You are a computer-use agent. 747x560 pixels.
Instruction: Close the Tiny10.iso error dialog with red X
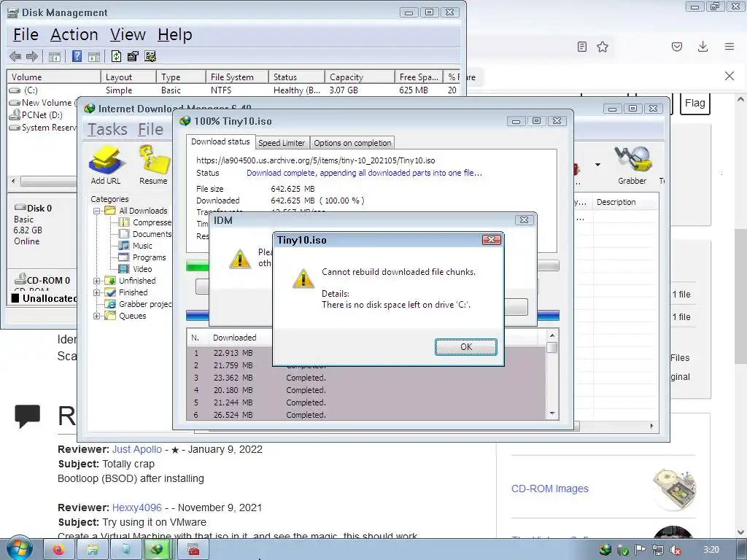pos(492,239)
